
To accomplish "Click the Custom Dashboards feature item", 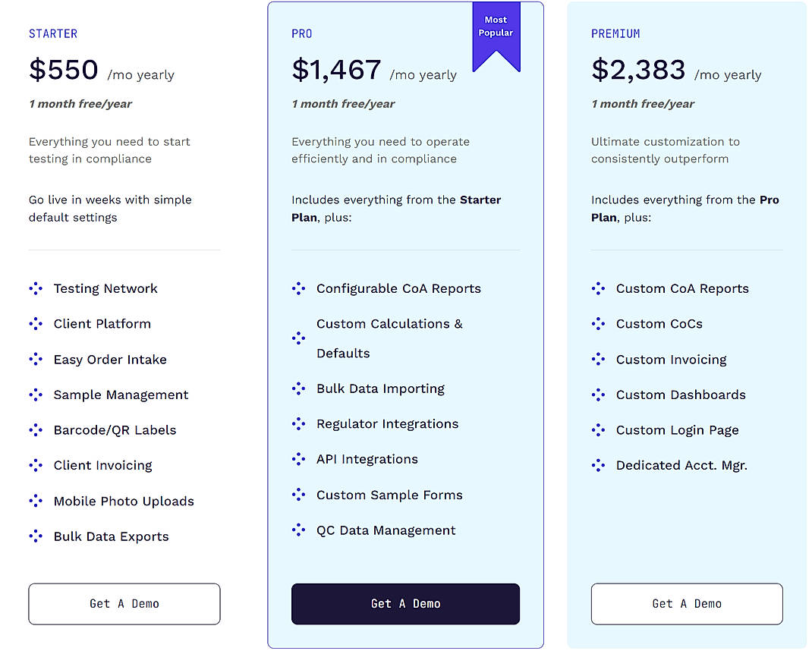I will point(681,395).
